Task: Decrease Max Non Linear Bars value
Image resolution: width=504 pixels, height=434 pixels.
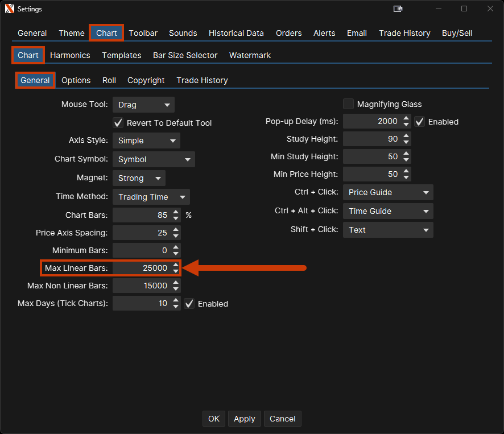Action: click(x=176, y=289)
